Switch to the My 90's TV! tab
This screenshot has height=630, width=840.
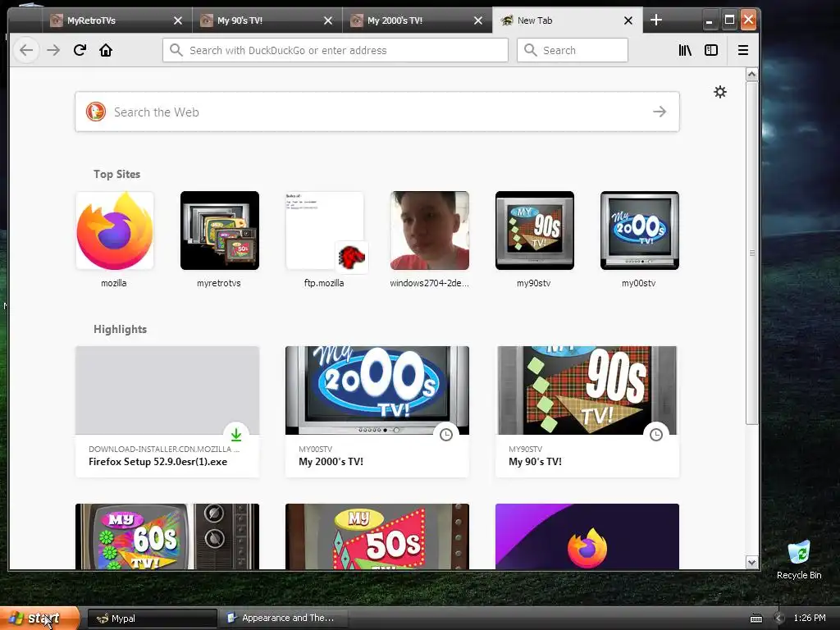pos(267,21)
